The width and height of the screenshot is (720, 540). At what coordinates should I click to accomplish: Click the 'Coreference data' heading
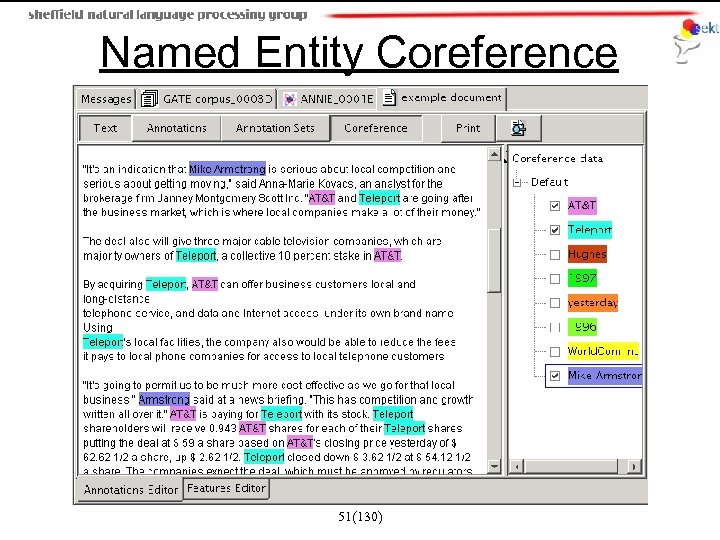557,158
